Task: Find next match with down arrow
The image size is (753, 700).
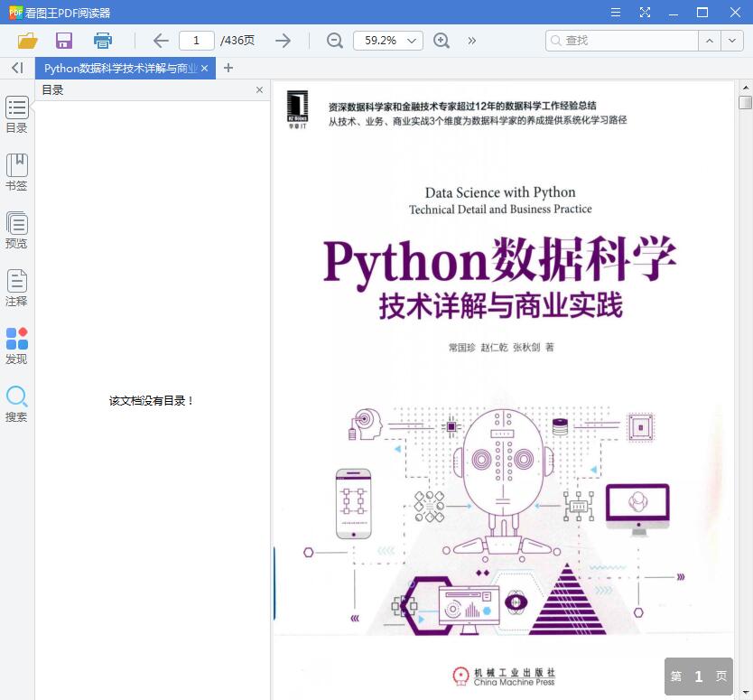Action: click(732, 41)
